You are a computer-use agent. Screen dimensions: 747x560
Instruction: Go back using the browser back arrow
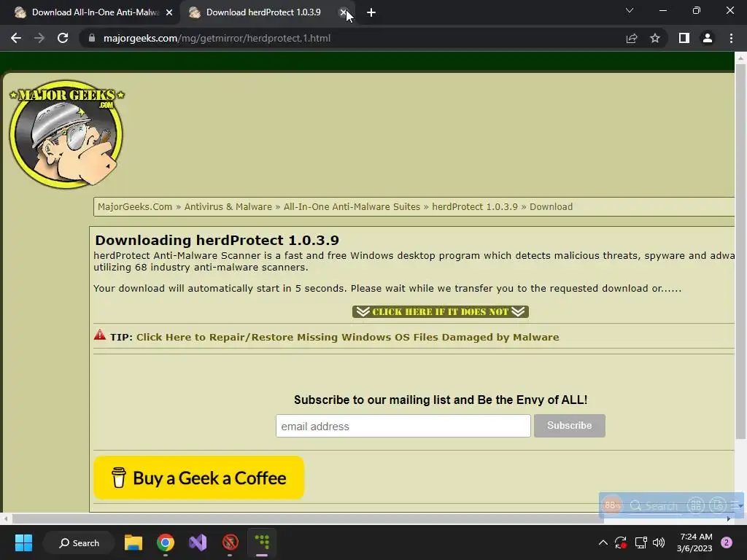pyautogui.click(x=16, y=38)
